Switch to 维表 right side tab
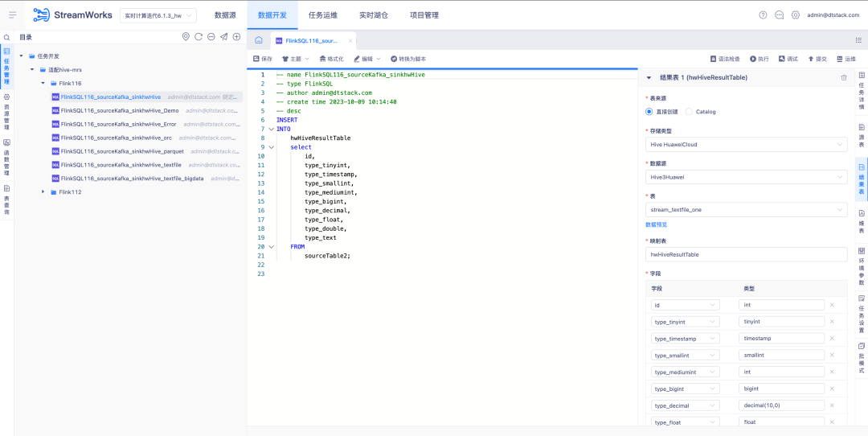Image resolution: width=868 pixels, height=436 pixels. (x=862, y=221)
